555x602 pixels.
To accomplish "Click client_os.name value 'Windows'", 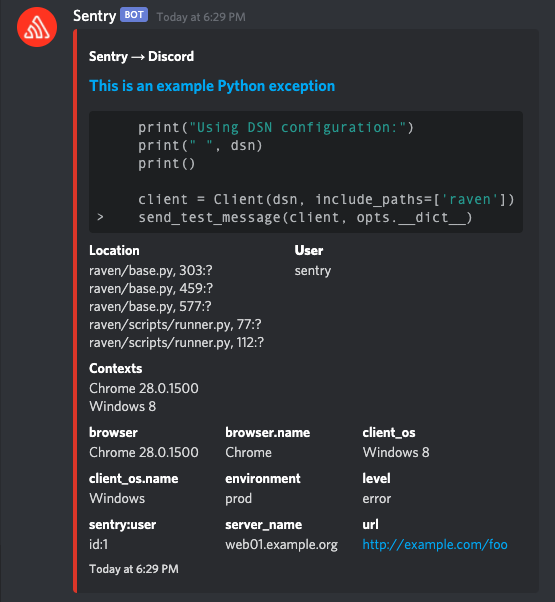I will tap(117, 498).
